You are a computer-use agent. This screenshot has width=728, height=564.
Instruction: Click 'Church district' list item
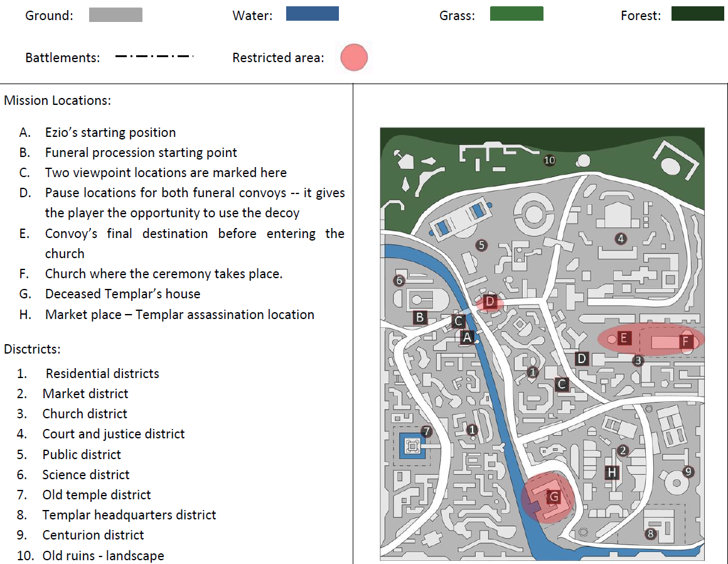point(85,413)
